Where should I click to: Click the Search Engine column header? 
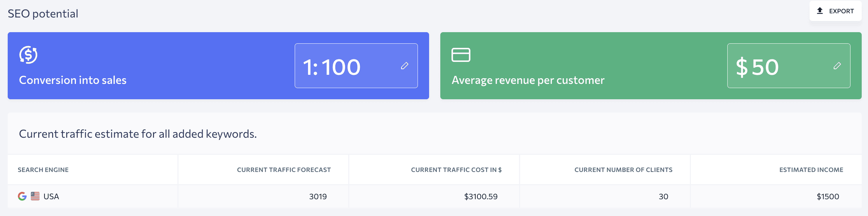pyautogui.click(x=43, y=170)
